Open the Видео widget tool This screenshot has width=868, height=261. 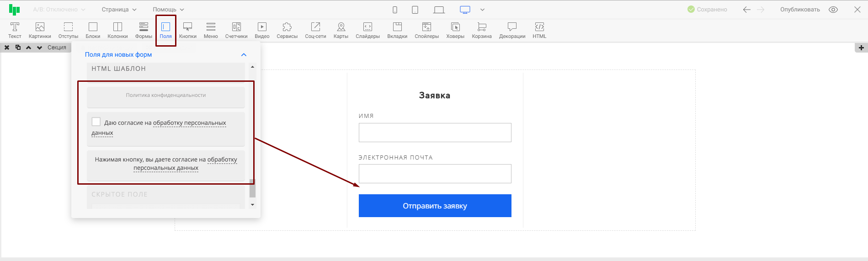click(x=262, y=30)
